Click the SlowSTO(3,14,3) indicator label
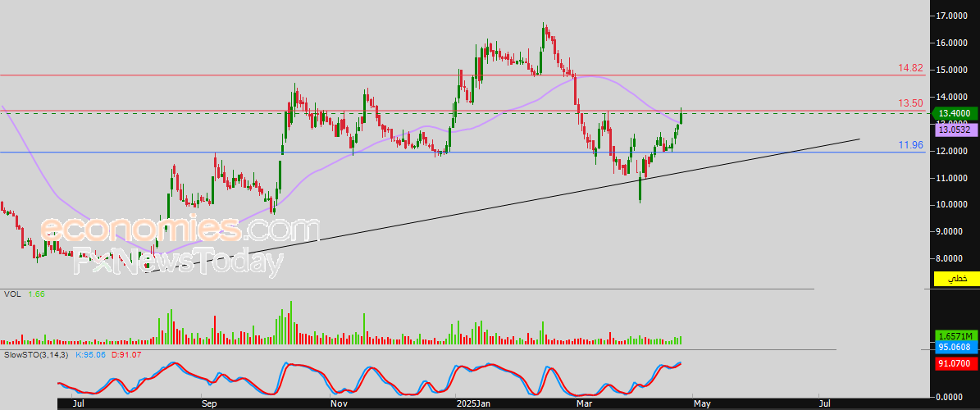This screenshot has height=410, width=980. tap(37, 354)
